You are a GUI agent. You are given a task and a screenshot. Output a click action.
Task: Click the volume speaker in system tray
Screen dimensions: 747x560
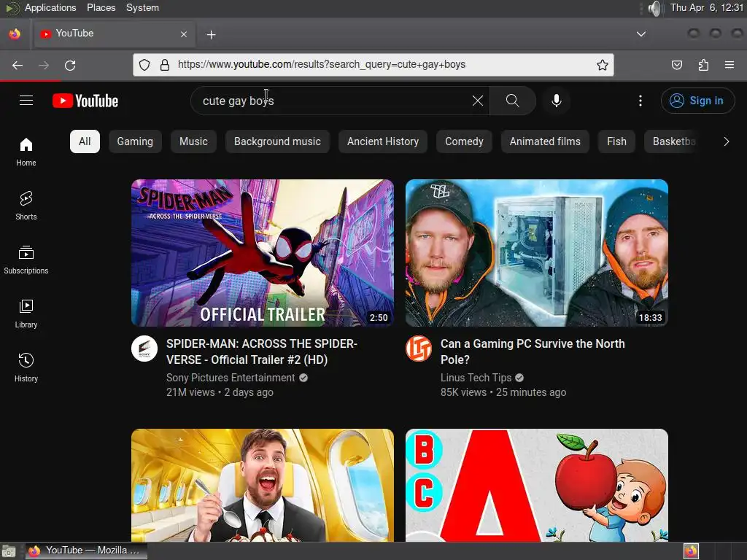click(656, 8)
